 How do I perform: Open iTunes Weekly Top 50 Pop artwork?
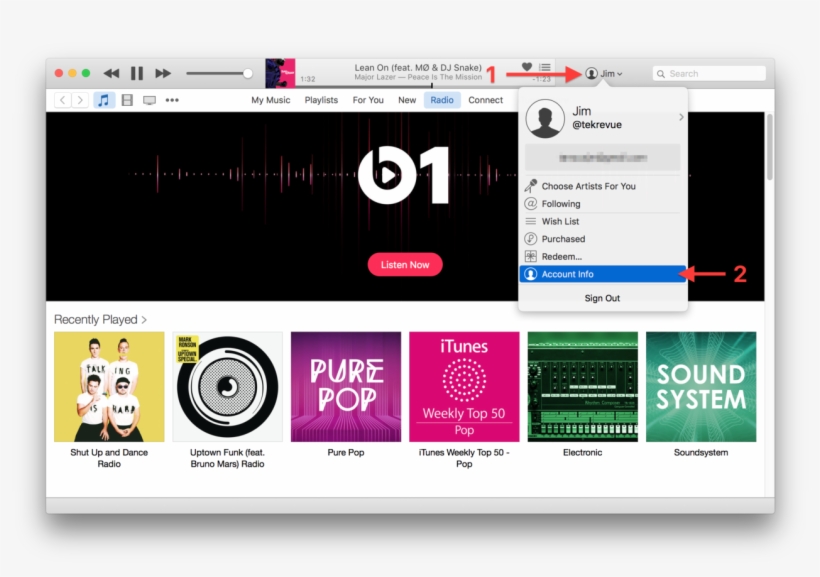464,387
